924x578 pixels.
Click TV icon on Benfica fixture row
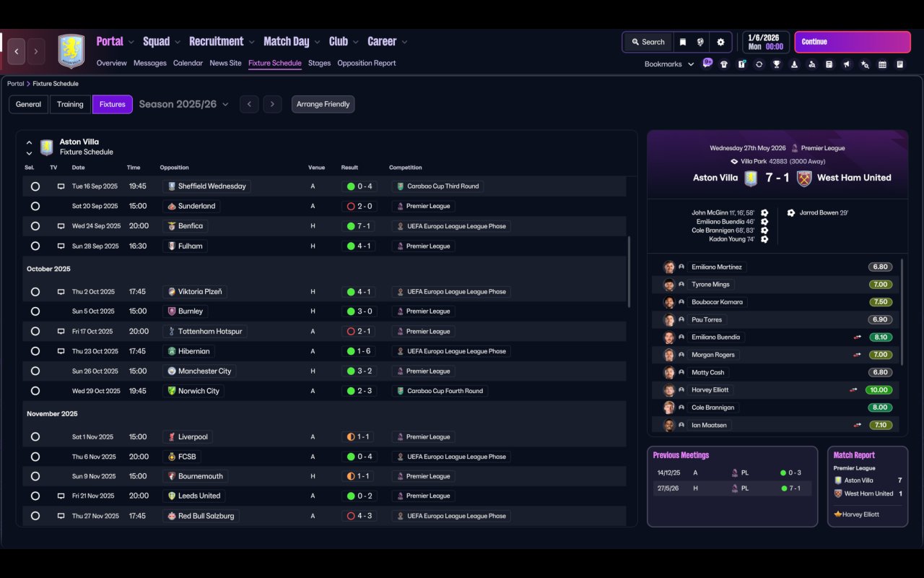(x=61, y=226)
